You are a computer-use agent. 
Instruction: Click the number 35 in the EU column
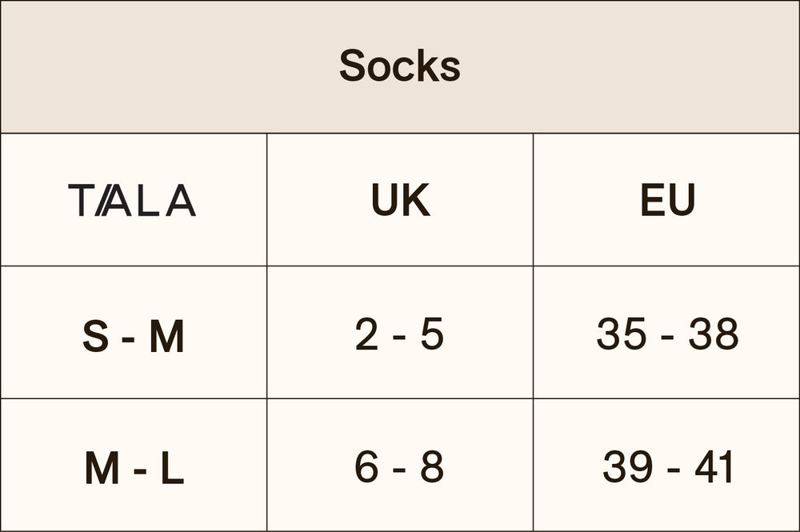click(x=622, y=334)
